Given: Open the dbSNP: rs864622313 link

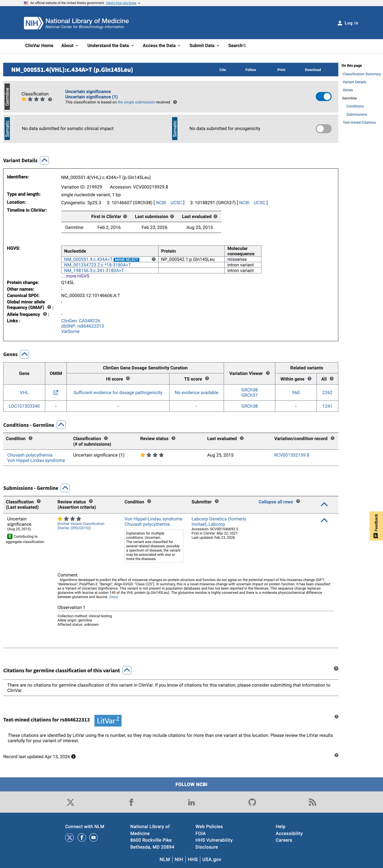Looking at the screenshot, I should 82,326.
